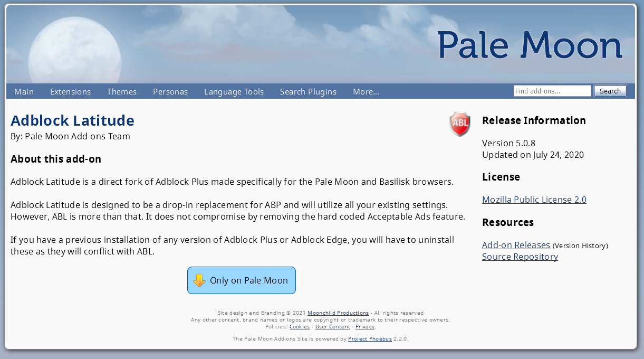The image size is (644, 359).
Task: Focus the Find add-ons search field
Action: point(552,91)
